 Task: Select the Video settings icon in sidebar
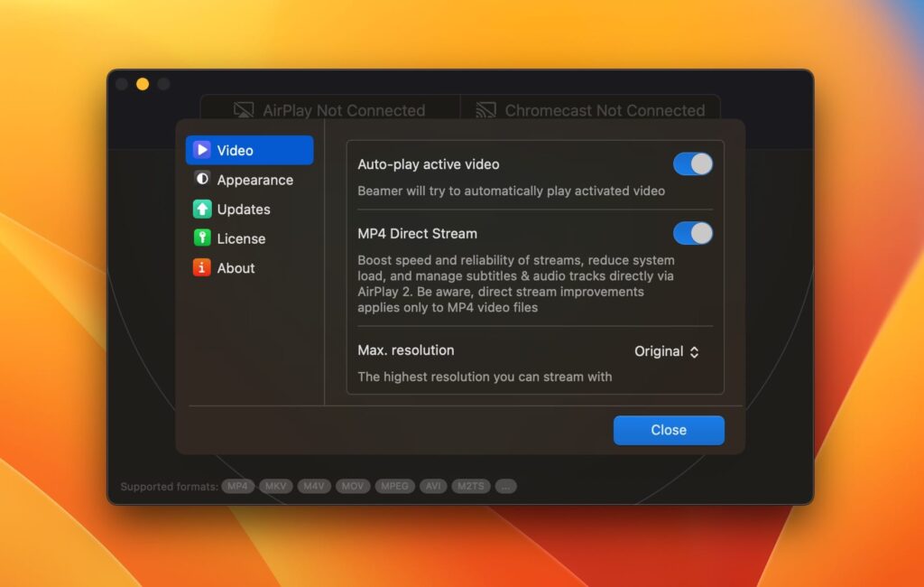click(x=202, y=150)
